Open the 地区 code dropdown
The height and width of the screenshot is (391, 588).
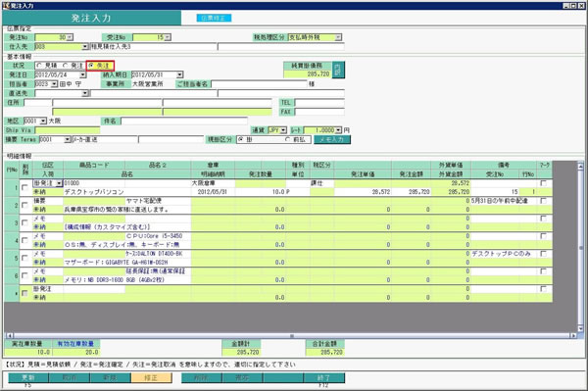click(43, 122)
